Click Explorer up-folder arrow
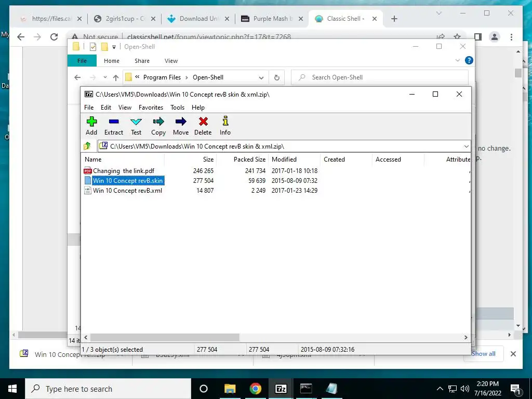Screen dimensions: 532x399 pos(116,78)
